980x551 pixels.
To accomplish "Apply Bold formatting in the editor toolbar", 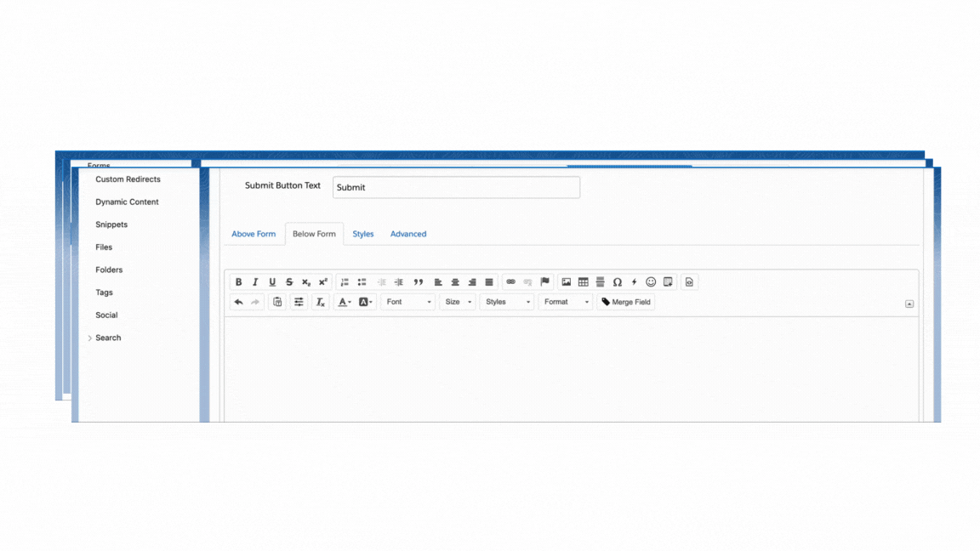I will 239,281.
